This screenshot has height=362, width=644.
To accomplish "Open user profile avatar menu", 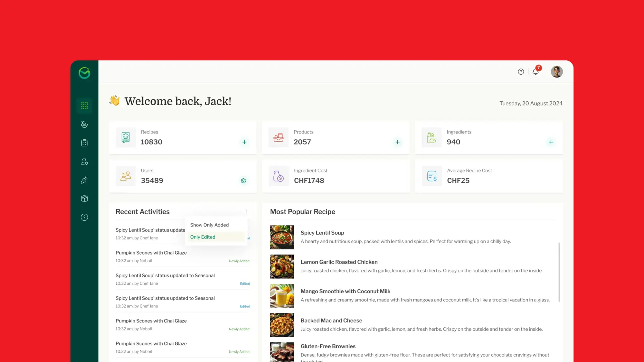I will tap(556, 72).
